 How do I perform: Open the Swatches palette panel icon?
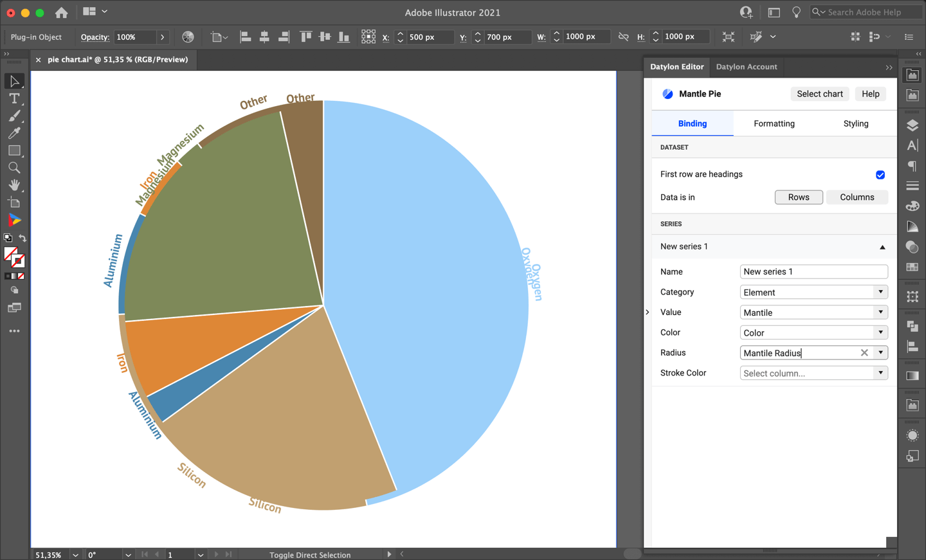tap(912, 206)
